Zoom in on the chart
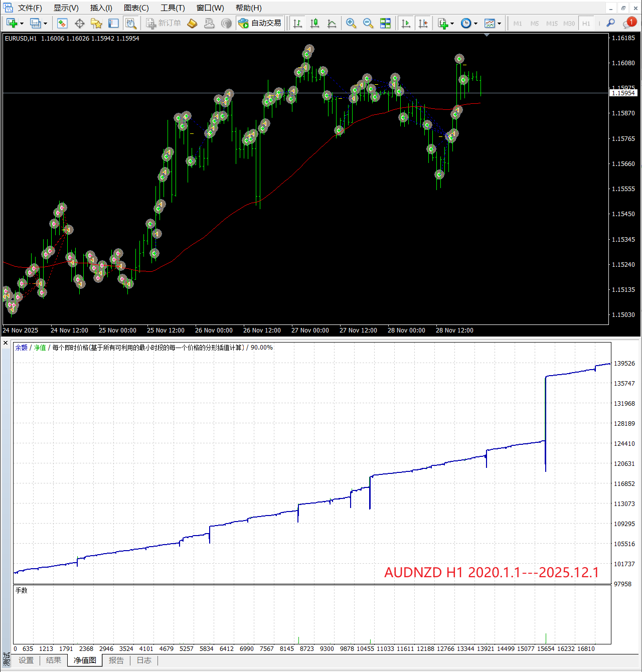This screenshot has width=642, height=672. (x=351, y=23)
